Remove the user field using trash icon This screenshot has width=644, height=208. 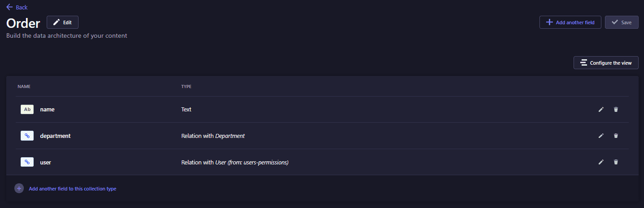(x=616, y=162)
